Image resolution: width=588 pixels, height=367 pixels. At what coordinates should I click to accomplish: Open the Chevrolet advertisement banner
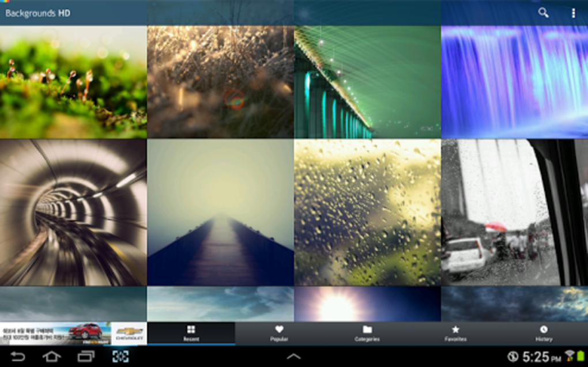(x=72, y=332)
